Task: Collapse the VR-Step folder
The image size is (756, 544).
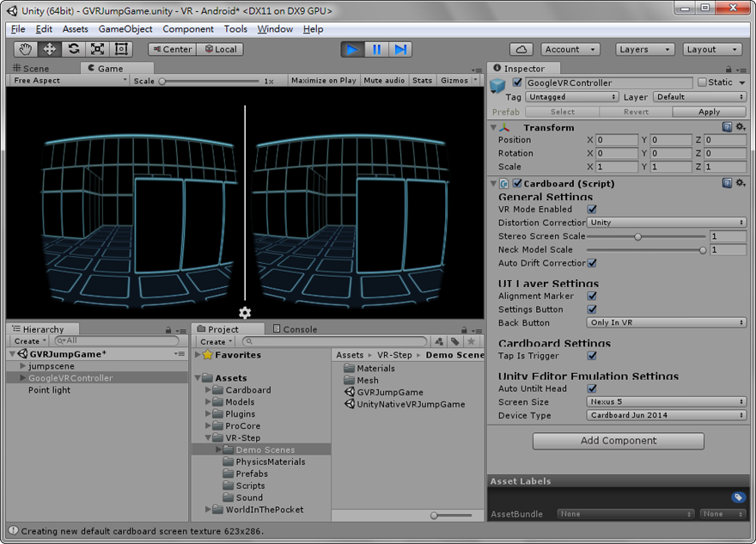Action: click(x=208, y=438)
